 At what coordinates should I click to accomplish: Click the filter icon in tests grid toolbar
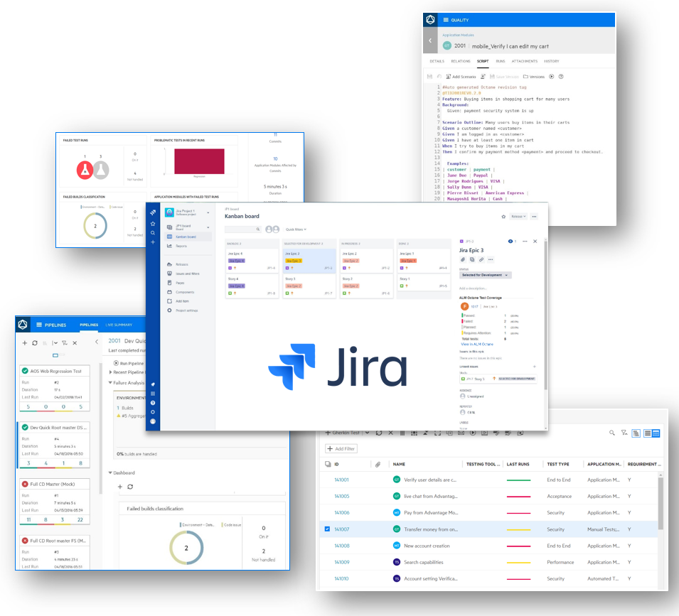point(624,433)
